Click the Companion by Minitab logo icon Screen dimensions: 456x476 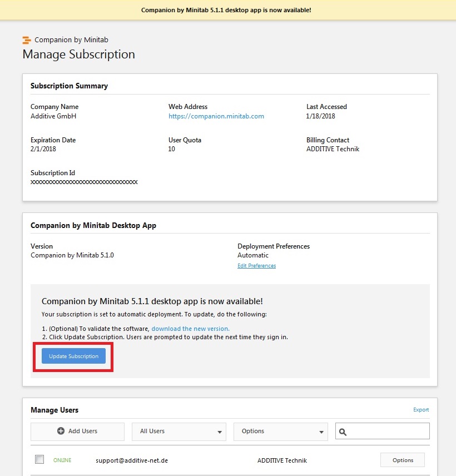[27, 40]
